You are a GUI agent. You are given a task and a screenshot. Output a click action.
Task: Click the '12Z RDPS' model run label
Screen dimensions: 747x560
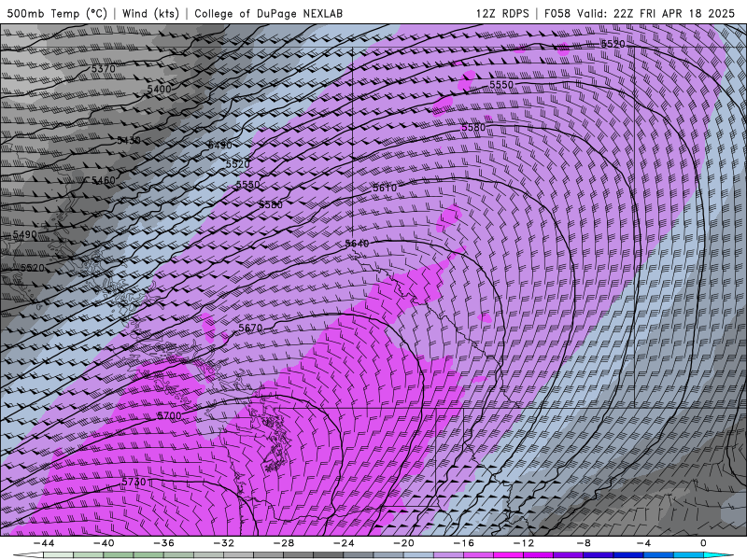pos(502,13)
